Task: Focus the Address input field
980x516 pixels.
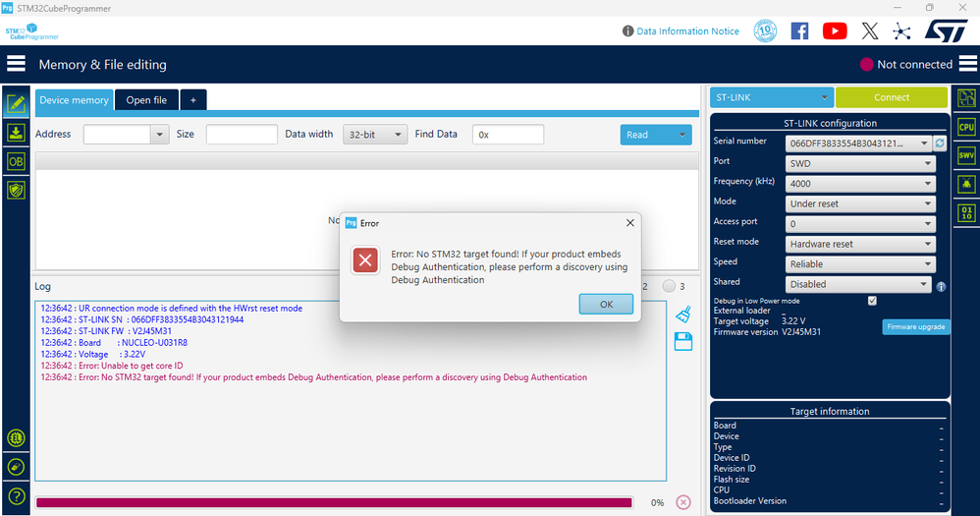Action: pyautogui.click(x=117, y=135)
